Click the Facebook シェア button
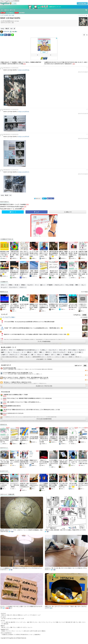This screenshot has height=644, width=88. pyautogui.click(x=37, y=212)
